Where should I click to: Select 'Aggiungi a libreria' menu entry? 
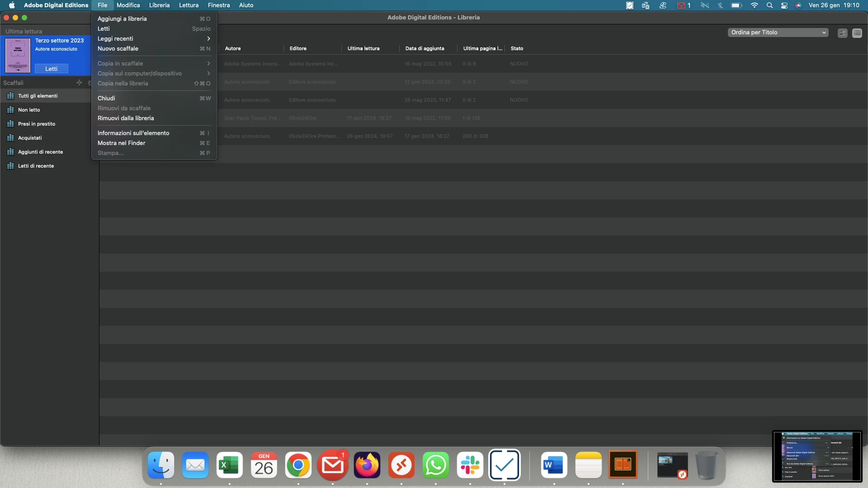coord(122,19)
